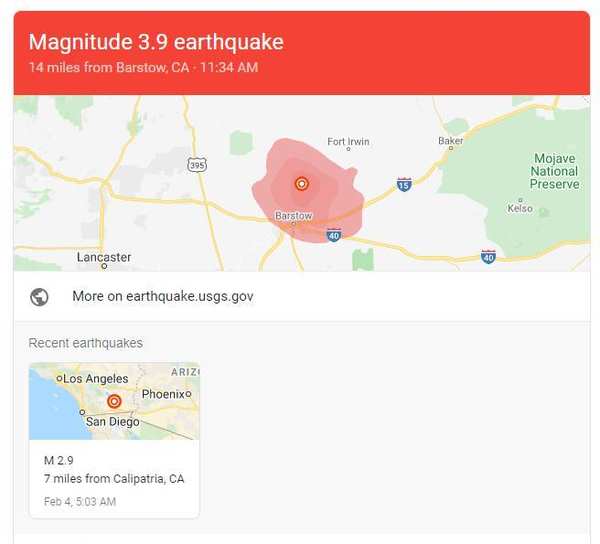The height and width of the screenshot is (544, 600).
Task: Open the M 2.9 earthquake card
Action: [x=114, y=441]
